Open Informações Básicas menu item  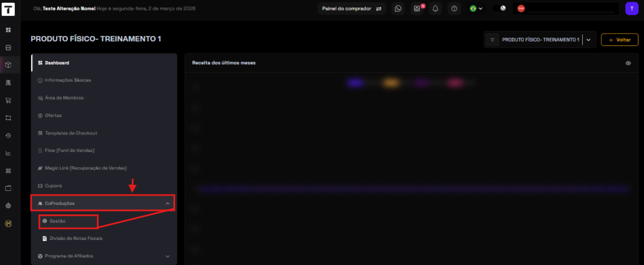[x=68, y=80]
